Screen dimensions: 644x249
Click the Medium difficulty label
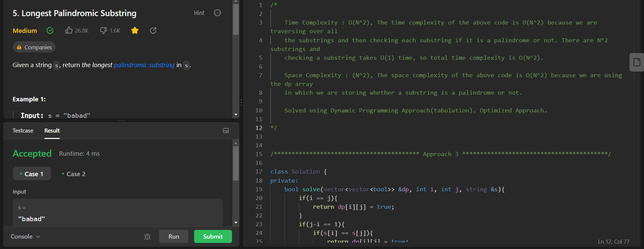[x=25, y=31]
